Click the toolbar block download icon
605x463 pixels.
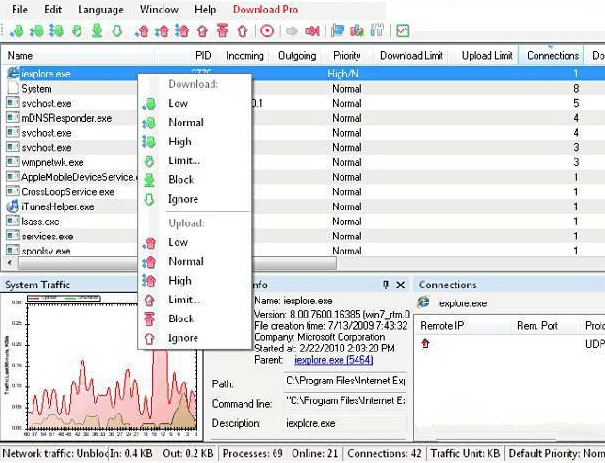97,30
